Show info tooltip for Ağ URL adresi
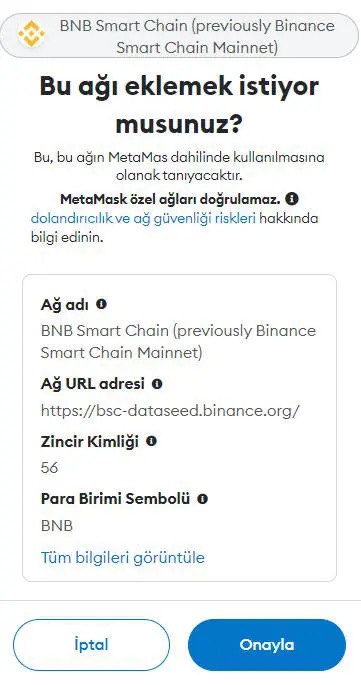The width and height of the screenshot is (361, 685). coord(156,384)
